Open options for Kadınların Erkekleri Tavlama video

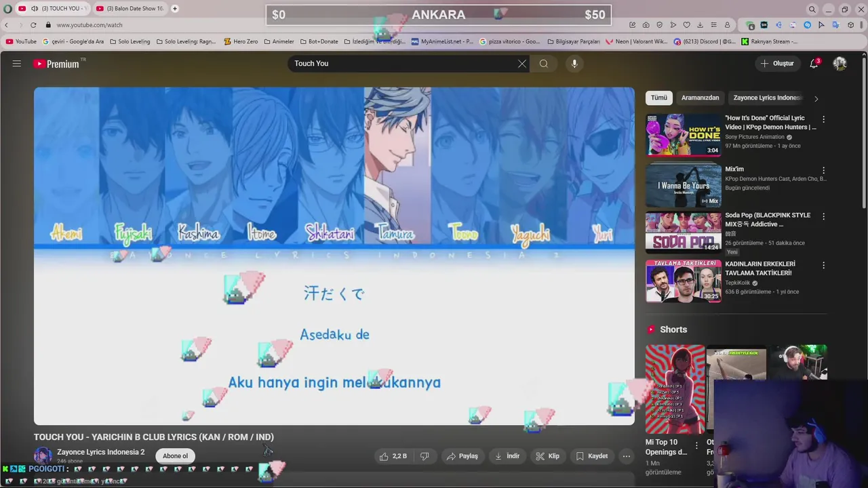[824, 265]
